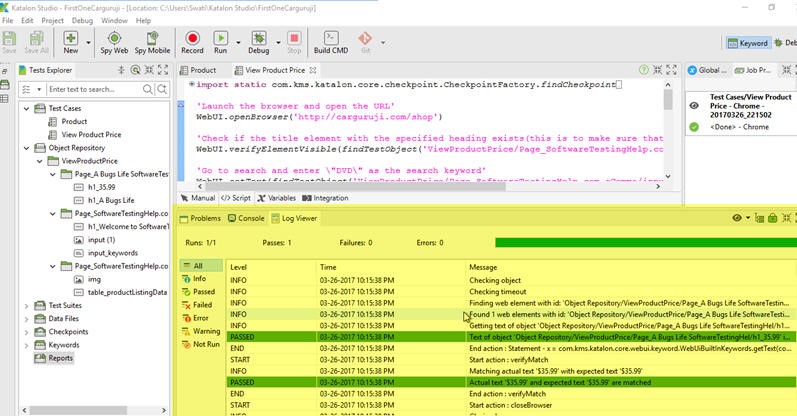The height and width of the screenshot is (416, 797).
Task: Open the Run button dropdown arrow
Action: point(238,43)
